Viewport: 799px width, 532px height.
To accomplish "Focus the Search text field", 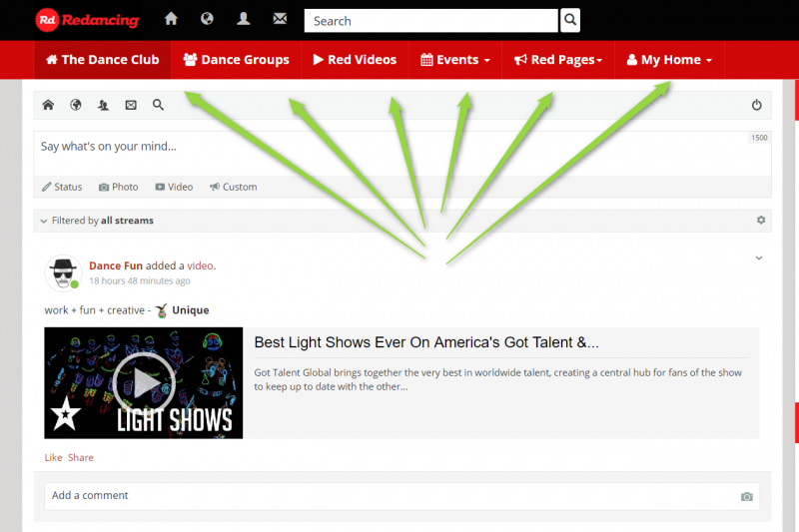I will click(x=431, y=20).
